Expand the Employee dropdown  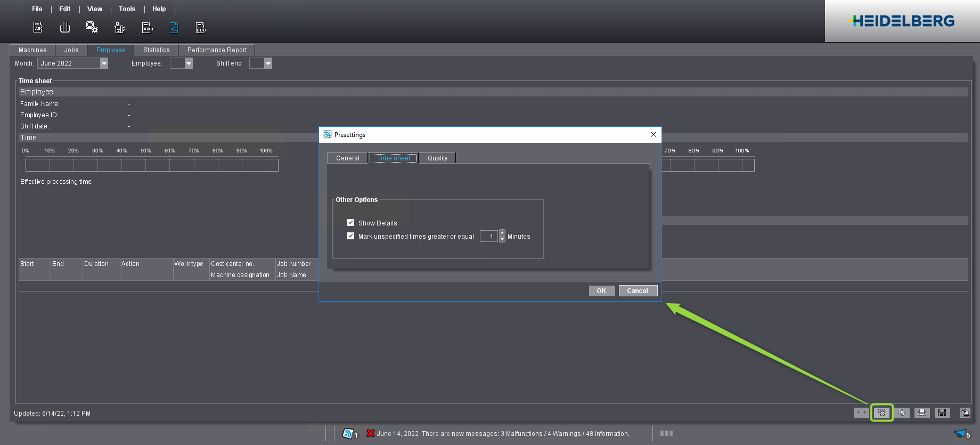189,63
